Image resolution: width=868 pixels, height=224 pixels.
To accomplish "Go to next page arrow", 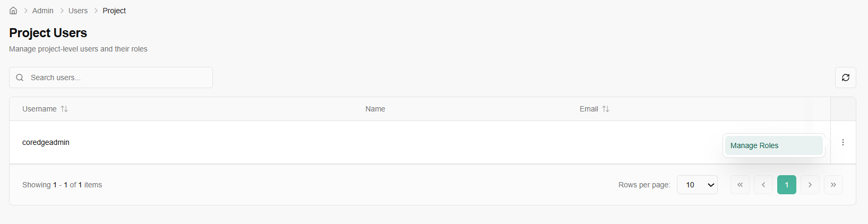I will [810, 185].
